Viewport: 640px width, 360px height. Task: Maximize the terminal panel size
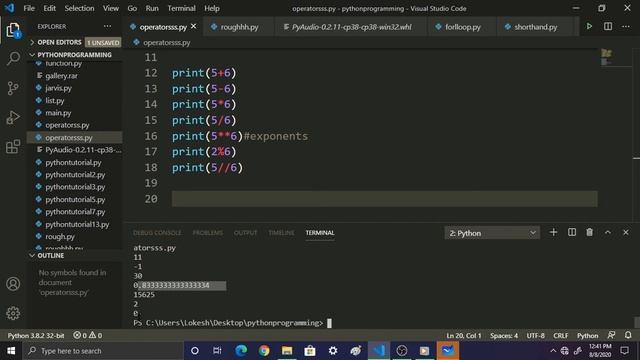pos(608,233)
